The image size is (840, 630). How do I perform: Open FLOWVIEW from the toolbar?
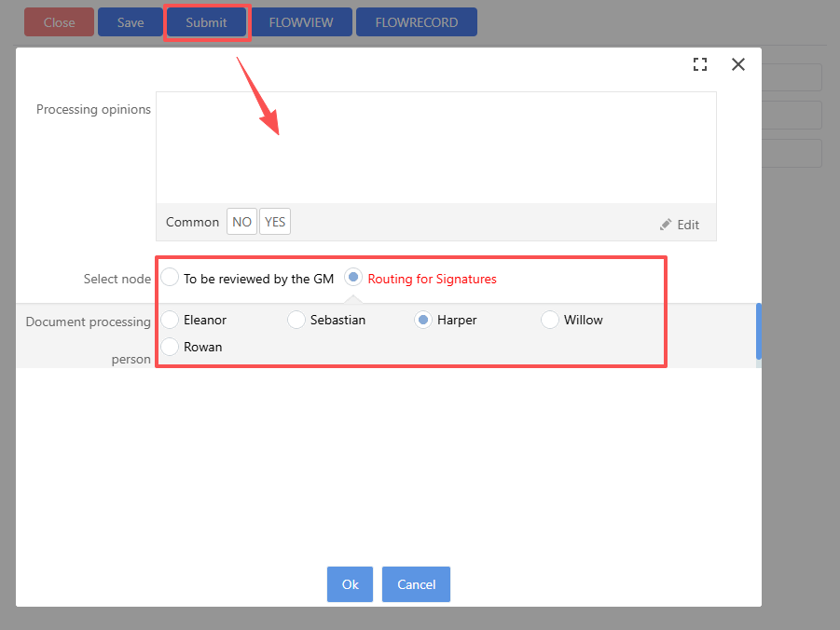300,22
